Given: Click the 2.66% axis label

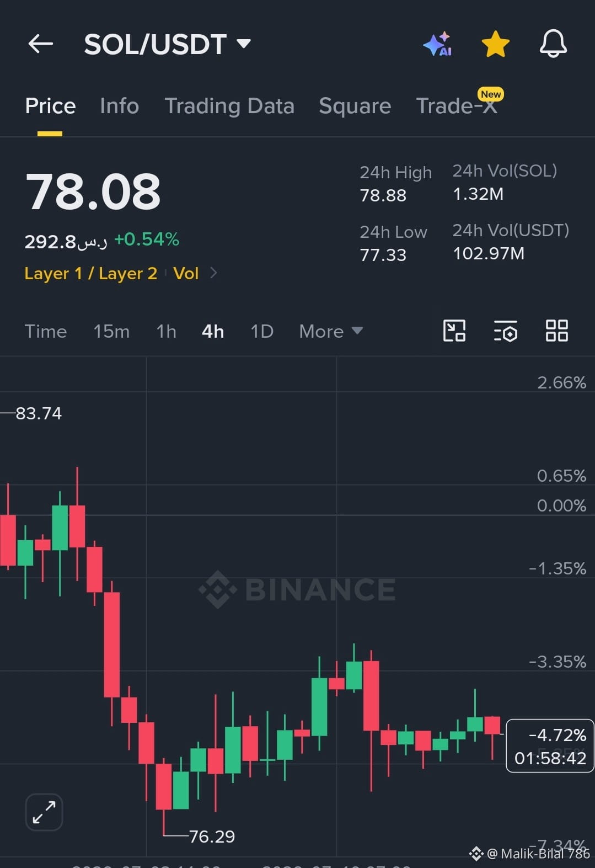Looking at the screenshot, I should (x=562, y=382).
